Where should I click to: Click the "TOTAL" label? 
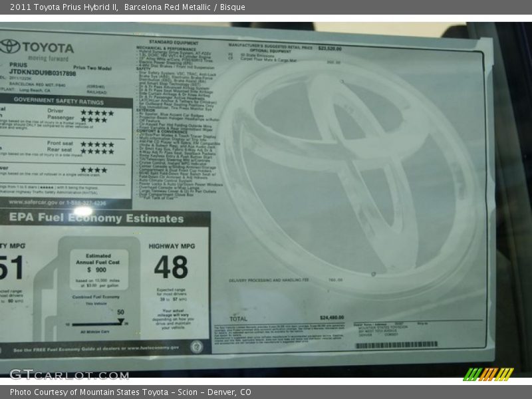238,319
